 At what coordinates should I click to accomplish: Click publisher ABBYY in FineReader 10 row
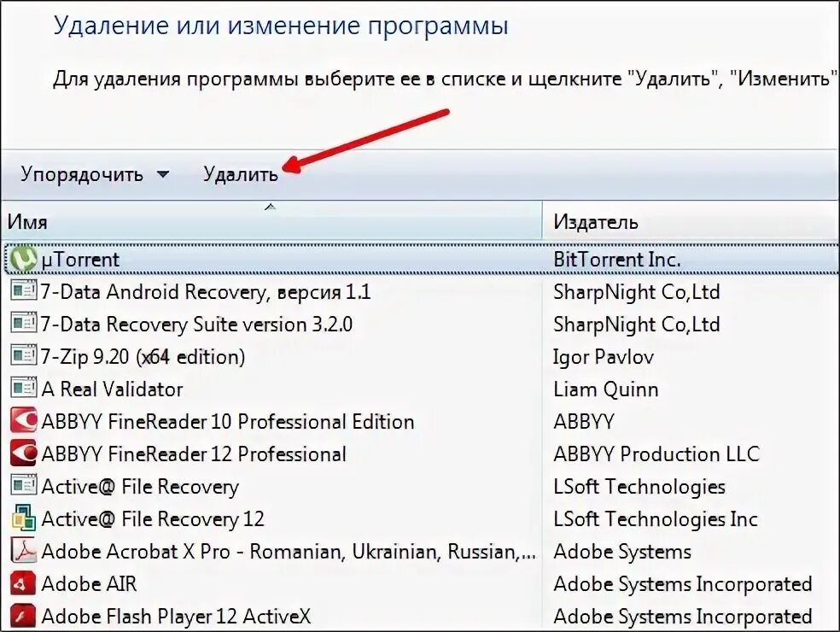click(x=583, y=422)
